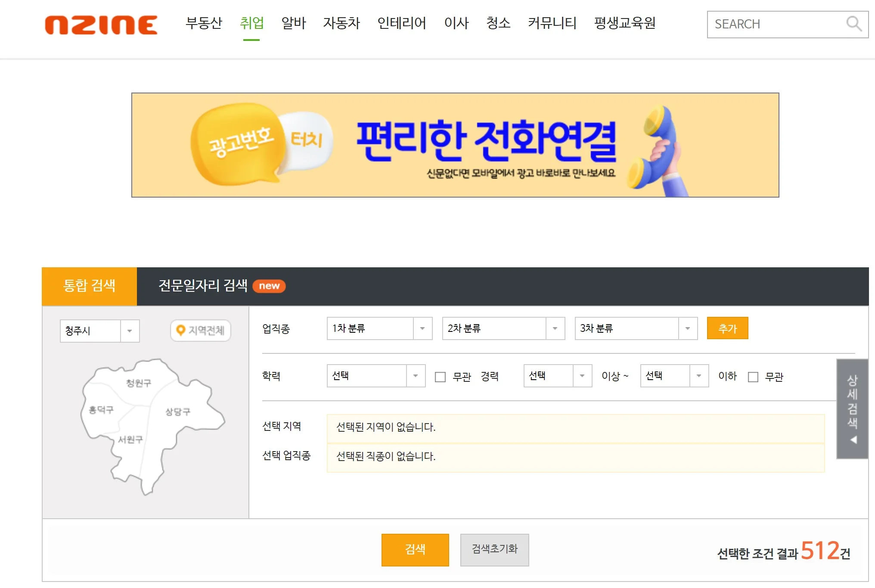Click the nzine logo
The image size is (875, 588).
click(x=101, y=25)
